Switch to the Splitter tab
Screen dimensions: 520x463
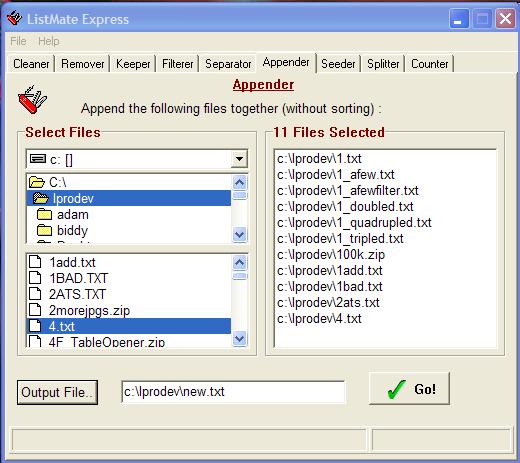point(383,64)
